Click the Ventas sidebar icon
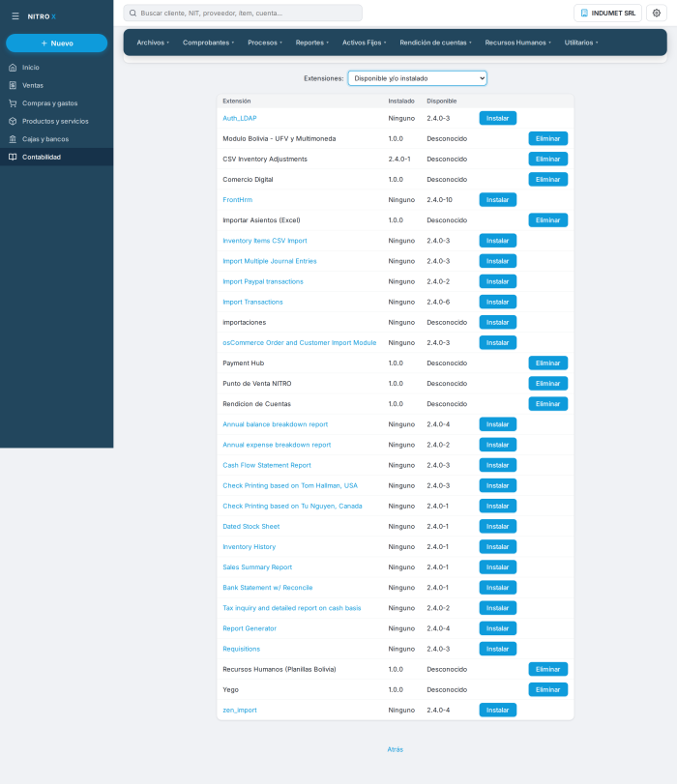 13,85
